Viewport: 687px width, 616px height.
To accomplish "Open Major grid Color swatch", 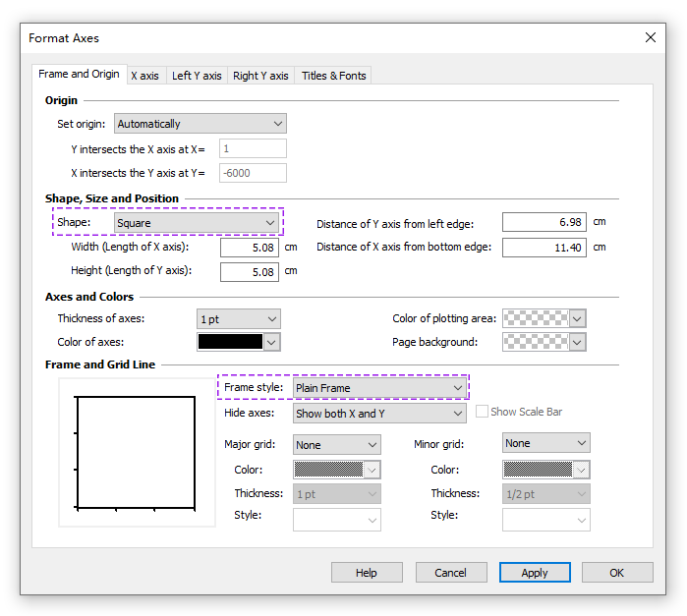I will pos(336,470).
